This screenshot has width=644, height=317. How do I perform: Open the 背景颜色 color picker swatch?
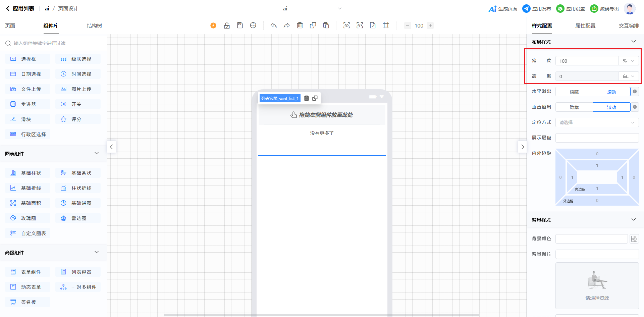tap(634, 239)
